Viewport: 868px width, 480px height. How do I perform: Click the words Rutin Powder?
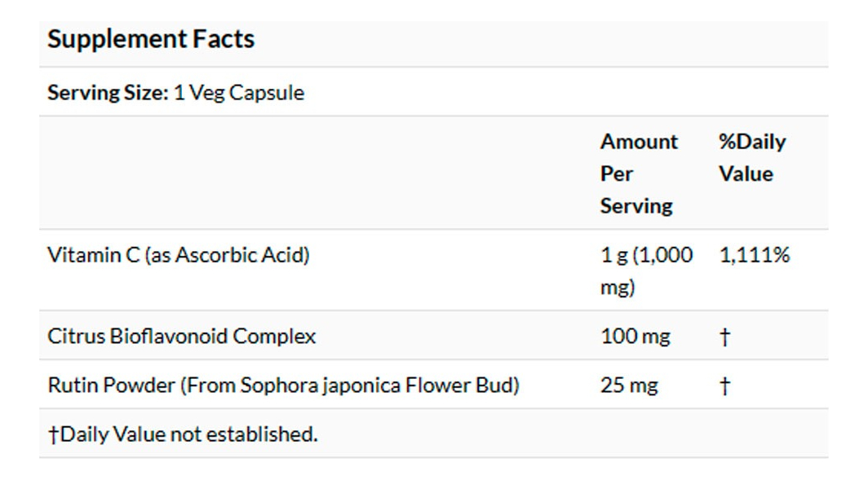pyautogui.click(x=111, y=385)
